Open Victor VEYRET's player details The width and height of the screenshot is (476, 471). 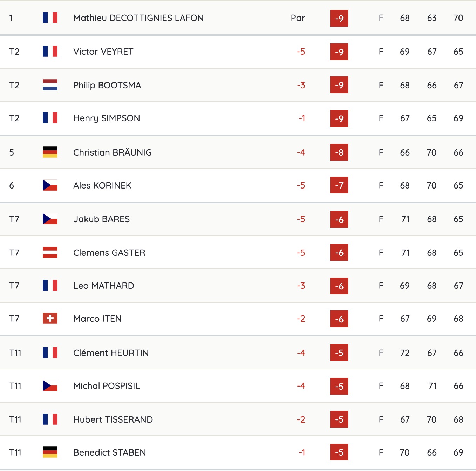click(x=103, y=52)
